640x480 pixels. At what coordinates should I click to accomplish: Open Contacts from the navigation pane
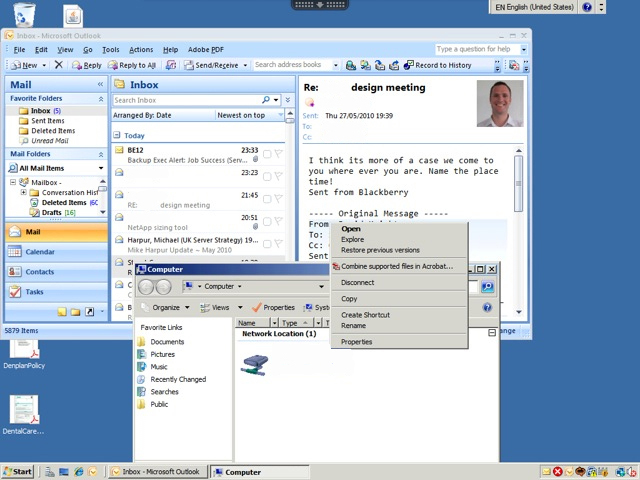40,272
